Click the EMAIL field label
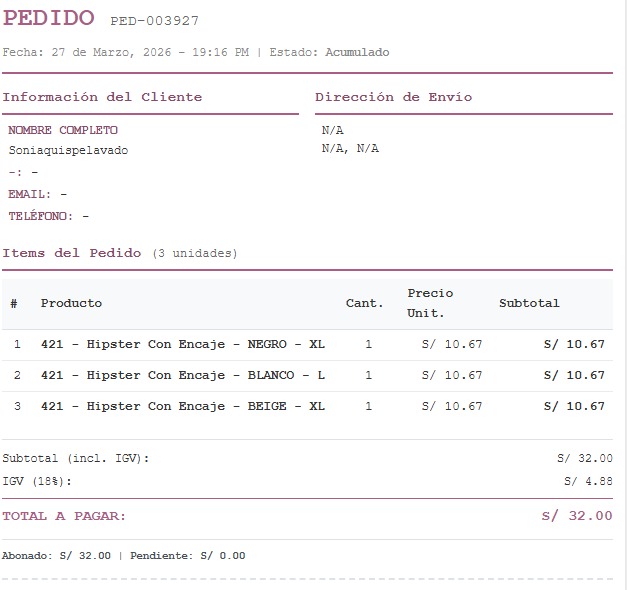627x590 pixels. click(30, 194)
